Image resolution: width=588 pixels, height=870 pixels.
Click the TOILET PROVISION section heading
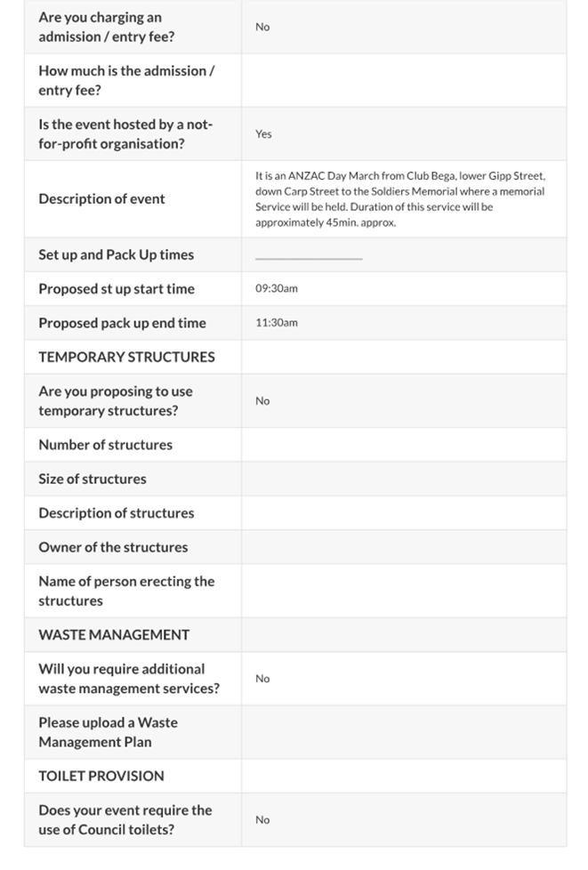coord(101,776)
